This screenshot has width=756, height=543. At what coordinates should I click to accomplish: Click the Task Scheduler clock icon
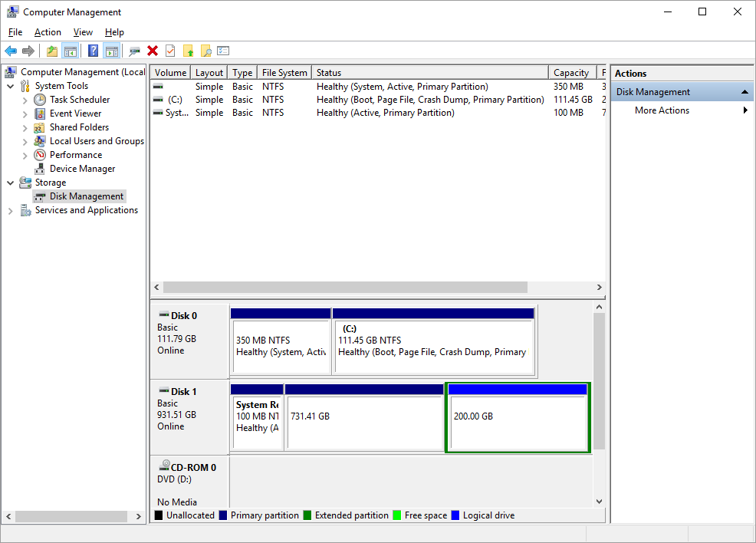pyautogui.click(x=40, y=100)
